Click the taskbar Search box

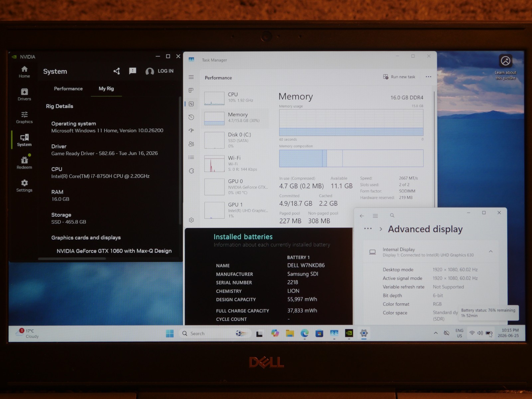[x=215, y=333]
